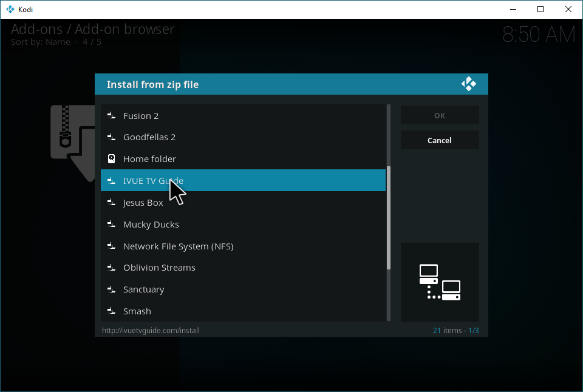The width and height of the screenshot is (583, 392).
Task: Confirm with the OK button
Action: [440, 115]
